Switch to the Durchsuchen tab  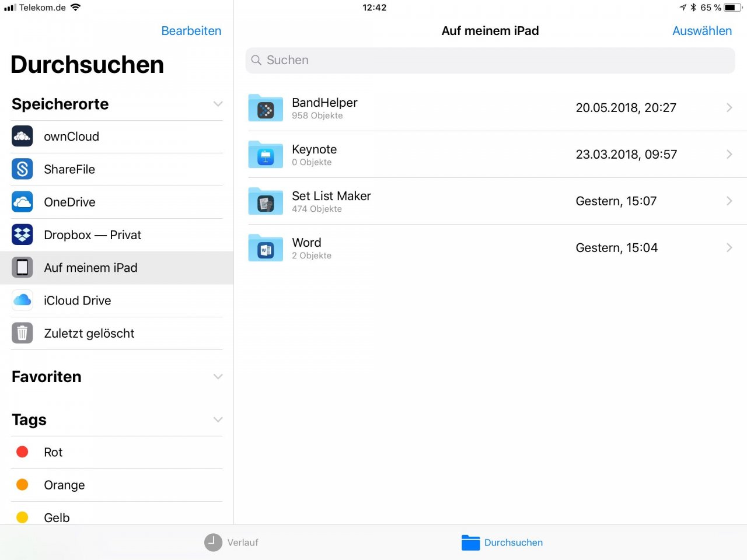click(502, 542)
